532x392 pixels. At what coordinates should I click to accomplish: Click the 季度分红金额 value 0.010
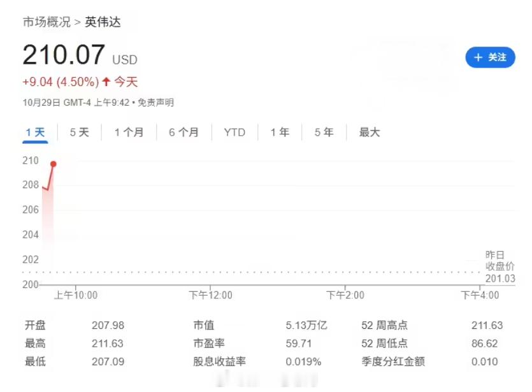click(x=484, y=361)
